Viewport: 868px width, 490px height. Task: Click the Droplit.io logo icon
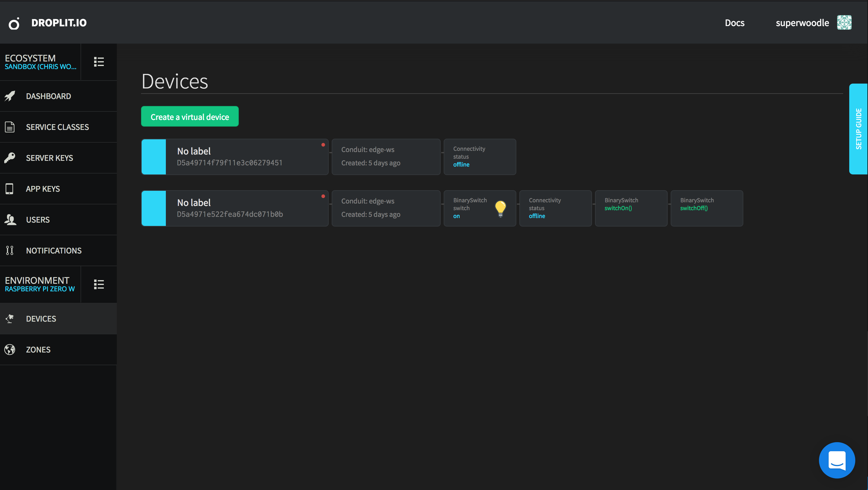click(14, 23)
